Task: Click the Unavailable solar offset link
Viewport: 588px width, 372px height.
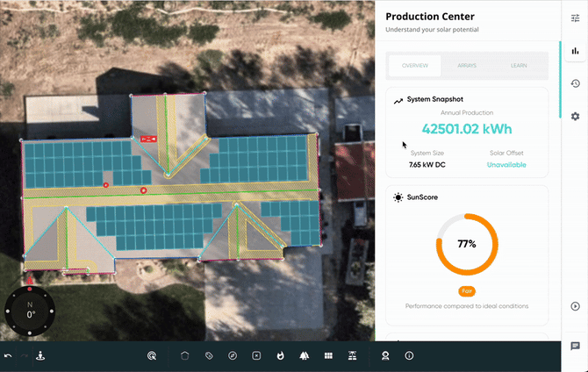Action: 506,164
